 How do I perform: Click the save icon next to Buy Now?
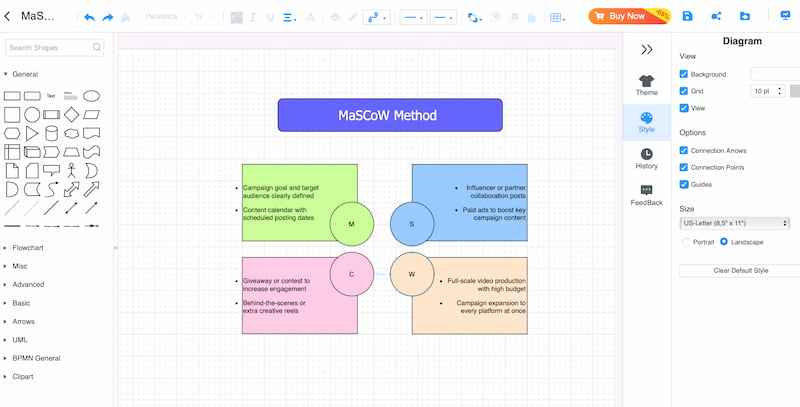tap(687, 16)
